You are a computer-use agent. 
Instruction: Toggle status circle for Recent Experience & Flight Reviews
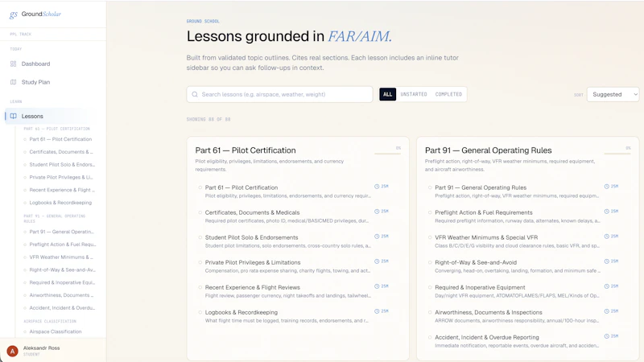tap(200, 287)
